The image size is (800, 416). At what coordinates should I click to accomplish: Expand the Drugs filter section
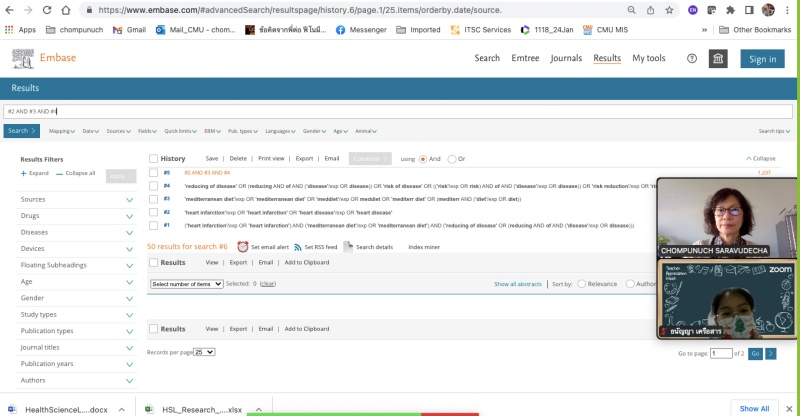tap(129, 215)
